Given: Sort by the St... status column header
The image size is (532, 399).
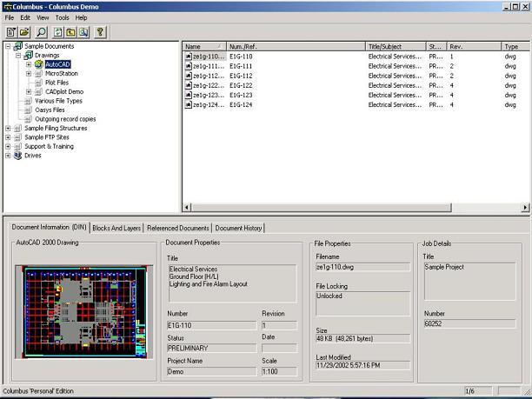Looking at the screenshot, I should click(x=436, y=46).
